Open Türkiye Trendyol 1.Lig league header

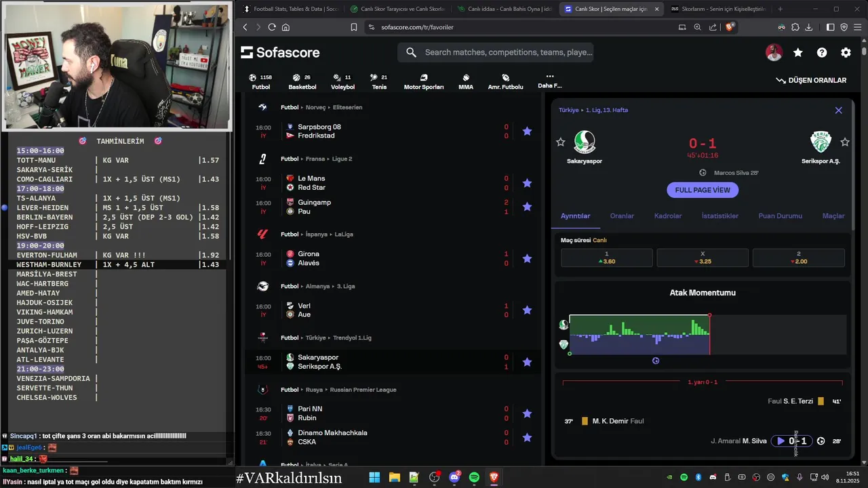click(x=326, y=338)
